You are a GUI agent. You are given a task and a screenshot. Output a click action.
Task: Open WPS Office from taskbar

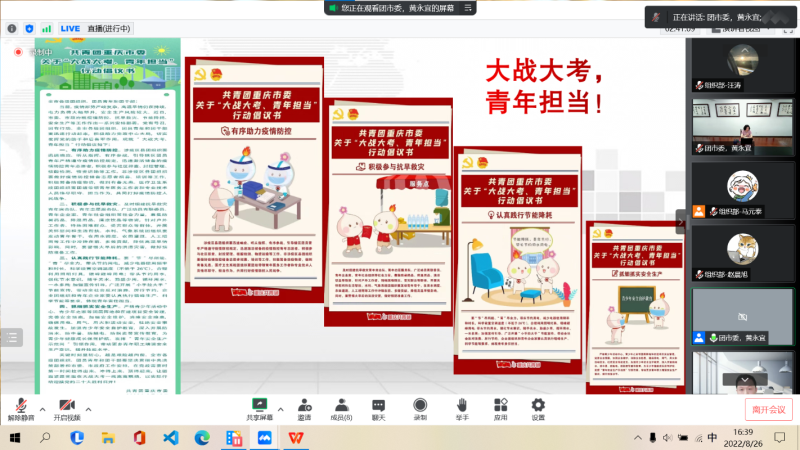tap(296, 438)
